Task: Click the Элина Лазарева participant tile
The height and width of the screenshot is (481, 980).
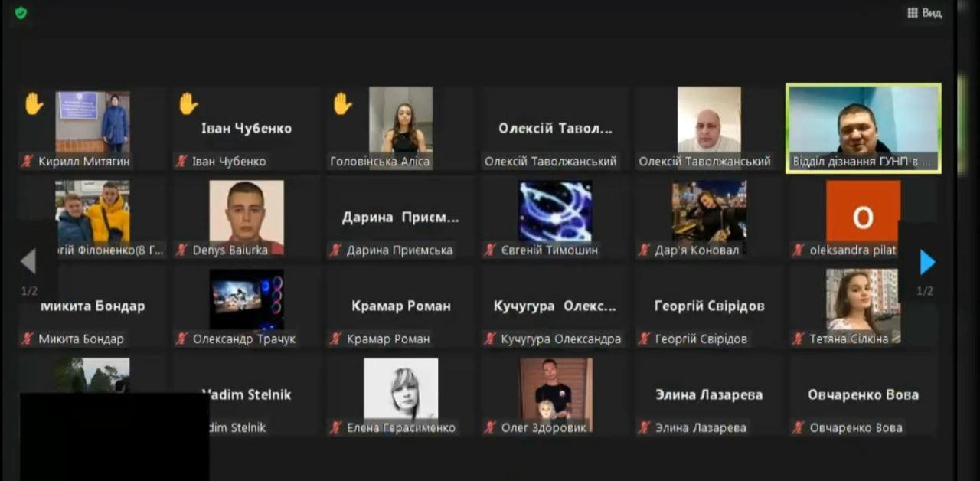Action: click(709, 394)
